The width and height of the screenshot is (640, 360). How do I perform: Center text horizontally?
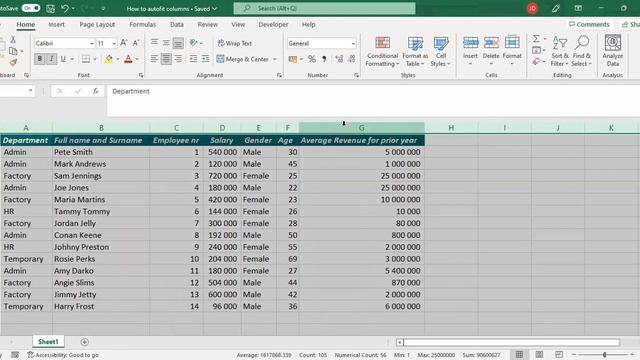click(166, 59)
